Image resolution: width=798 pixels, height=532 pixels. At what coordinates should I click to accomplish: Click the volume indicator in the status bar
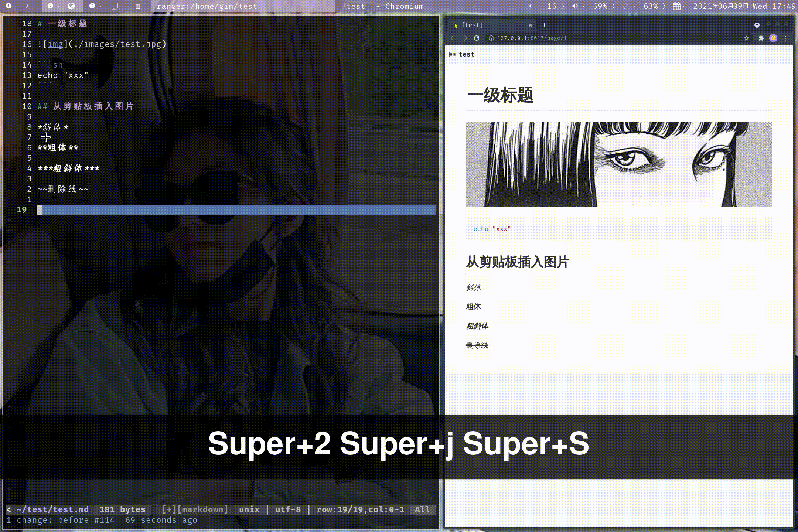[575, 6]
